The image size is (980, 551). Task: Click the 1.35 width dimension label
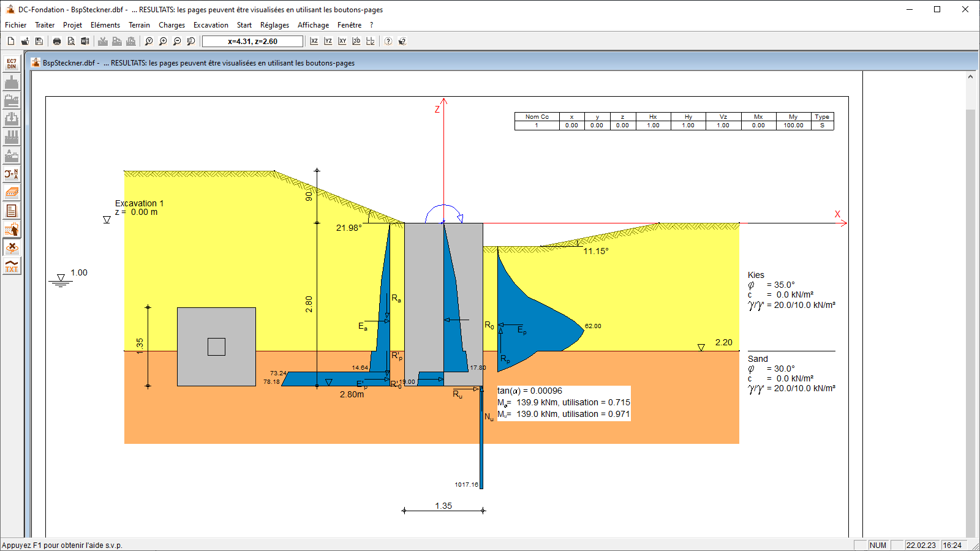(443, 506)
